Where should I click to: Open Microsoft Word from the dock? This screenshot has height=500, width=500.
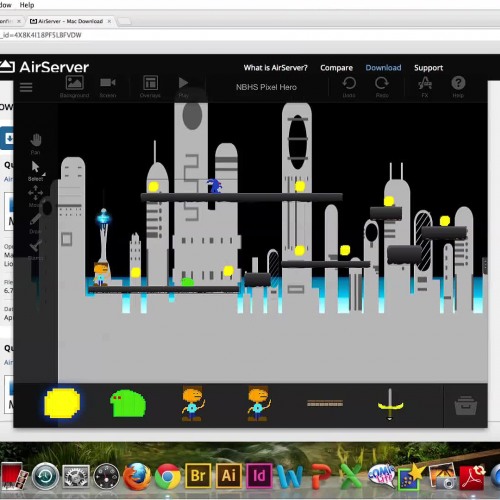(290, 477)
